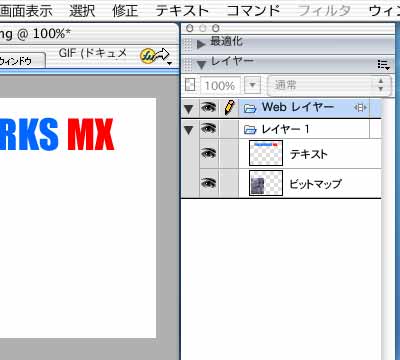Select the ビットマップ object label
400x360 pixels.
(x=315, y=184)
